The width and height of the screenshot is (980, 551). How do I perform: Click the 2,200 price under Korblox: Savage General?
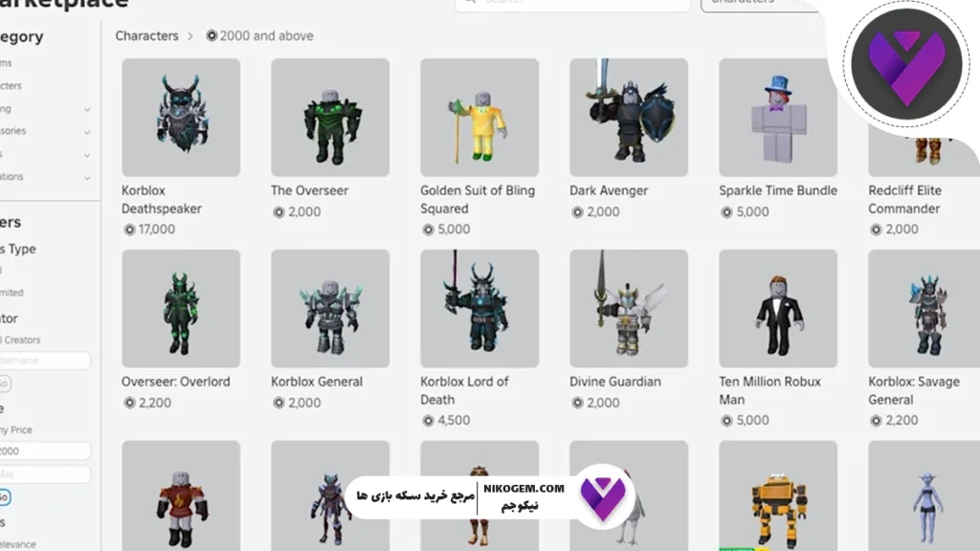902,421
